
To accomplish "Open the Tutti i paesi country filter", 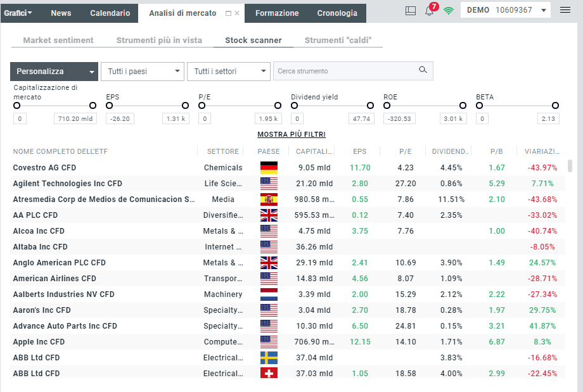I will coord(143,72).
